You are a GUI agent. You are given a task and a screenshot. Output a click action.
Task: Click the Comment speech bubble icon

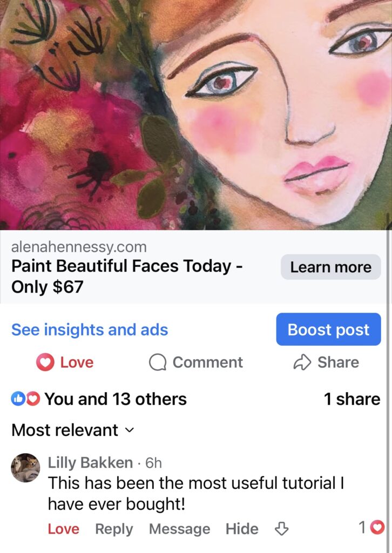coord(157,362)
